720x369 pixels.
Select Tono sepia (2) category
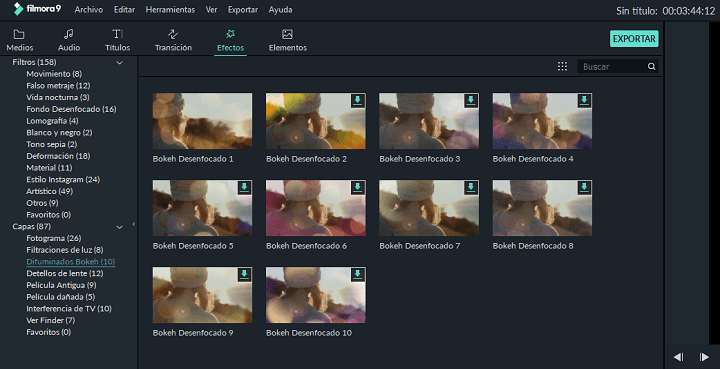click(52, 144)
